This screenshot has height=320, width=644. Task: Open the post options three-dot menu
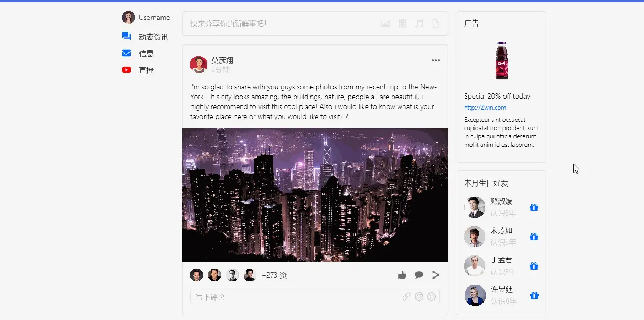436,60
